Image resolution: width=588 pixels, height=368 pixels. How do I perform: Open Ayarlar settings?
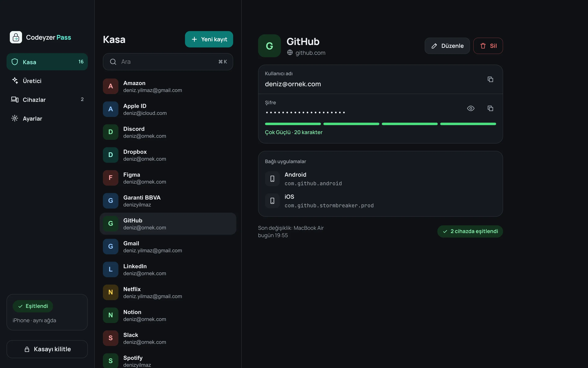point(47,119)
